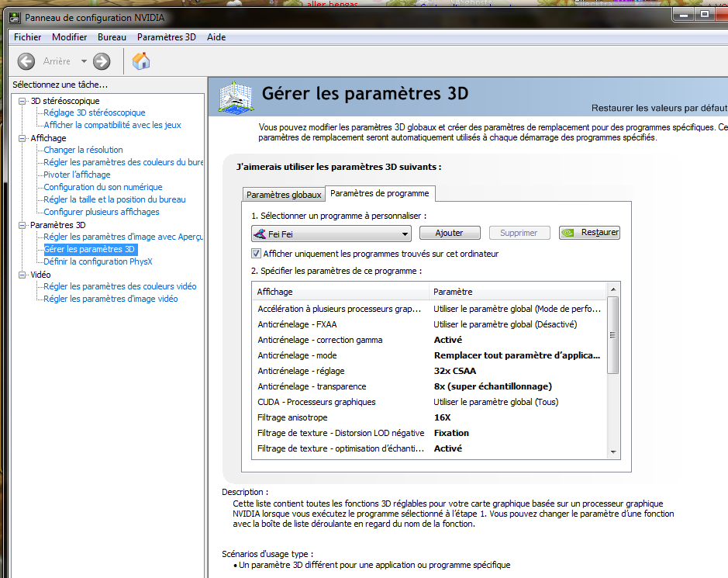Click the settings list scrollbar thumb
The height and width of the screenshot is (578, 728).
(x=612, y=335)
